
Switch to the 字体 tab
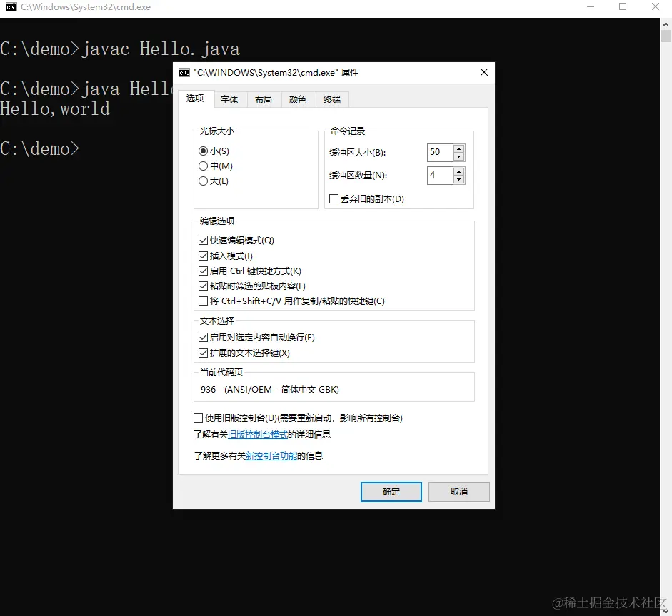(230, 99)
